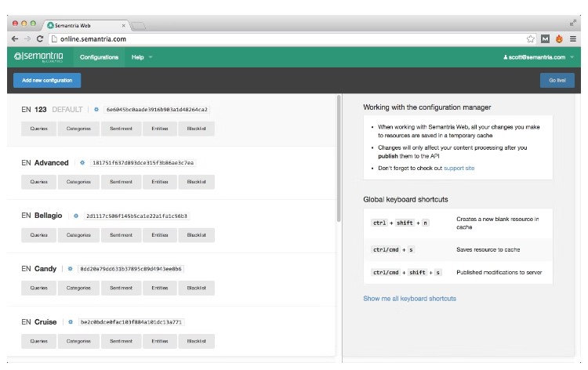Viewport: 588px width, 370px height.
Task: Open Blacklist for Bellagio configuration
Action: point(197,235)
